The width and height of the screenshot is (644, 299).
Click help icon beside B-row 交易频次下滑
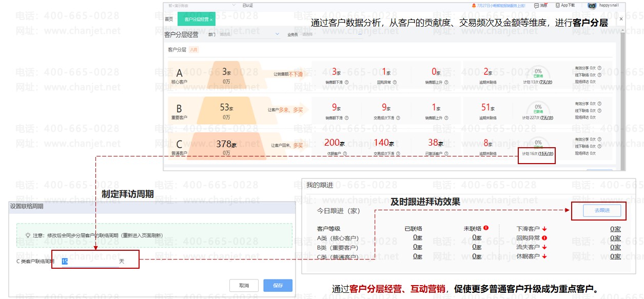(x=399, y=117)
